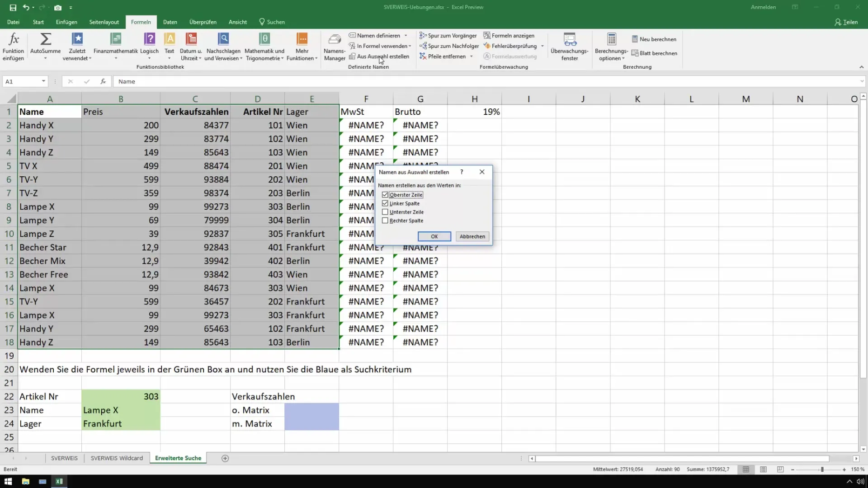Open the Überwachungsfenster
868x488 pixels.
pyautogui.click(x=570, y=47)
